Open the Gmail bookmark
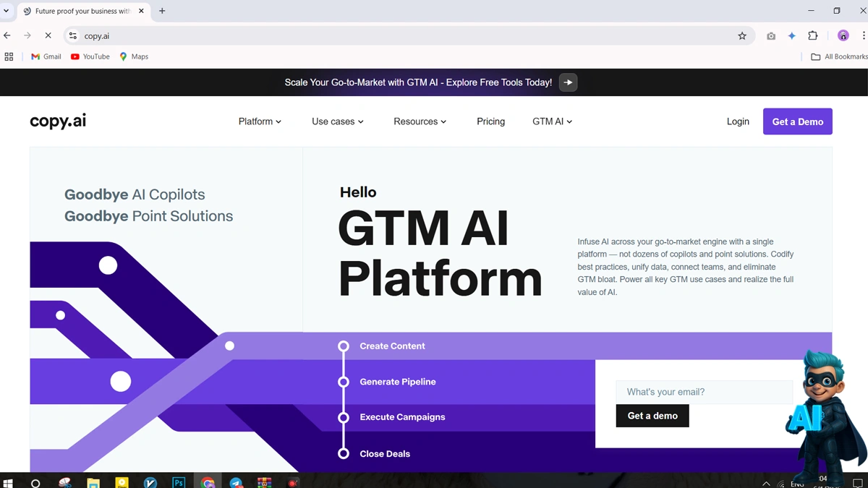 coord(46,56)
